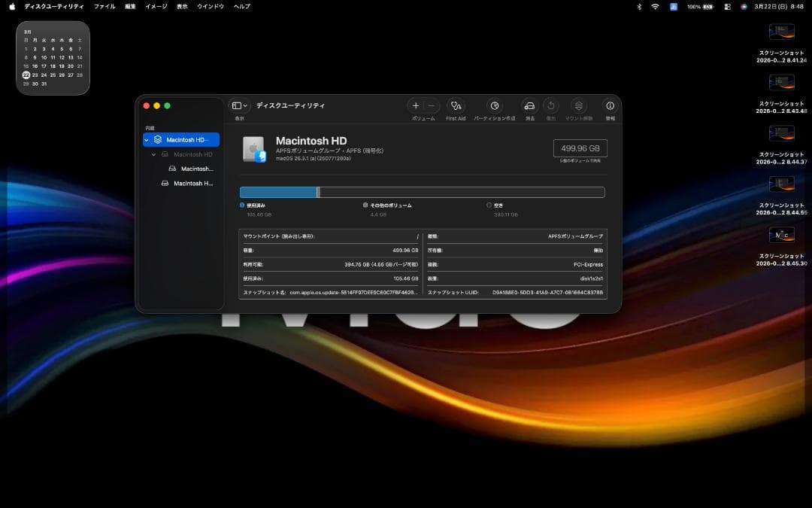Click the snapshot UUID value

point(547,293)
